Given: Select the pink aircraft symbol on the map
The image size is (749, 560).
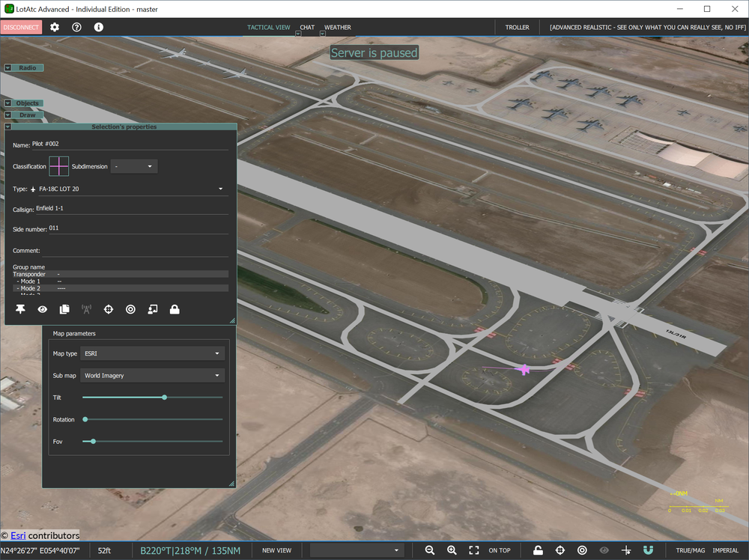Looking at the screenshot, I should tap(524, 369).
